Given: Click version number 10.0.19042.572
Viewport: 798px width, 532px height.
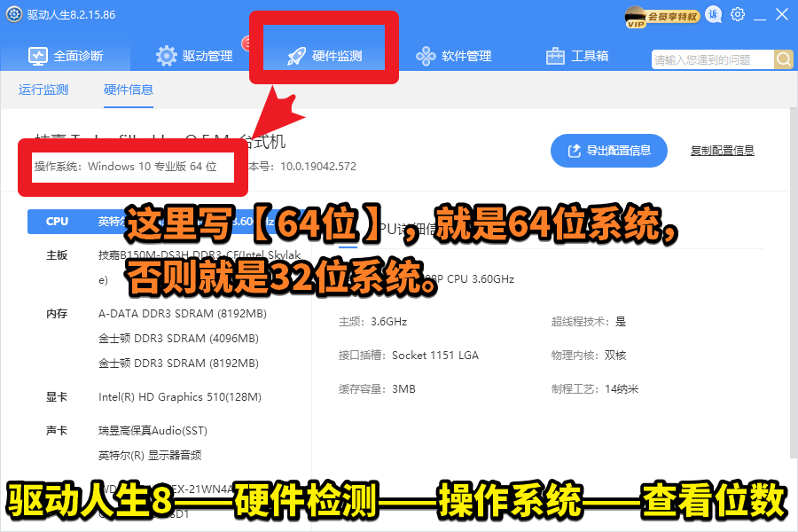Looking at the screenshot, I should (x=318, y=167).
